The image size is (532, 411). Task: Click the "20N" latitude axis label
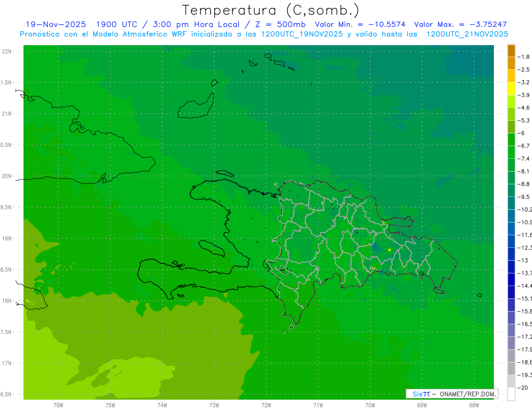[8, 176]
